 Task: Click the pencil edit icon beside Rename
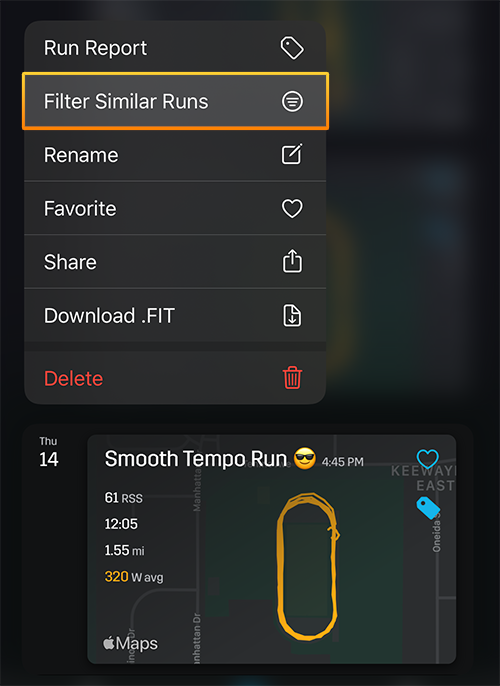click(x=292, y=154)
